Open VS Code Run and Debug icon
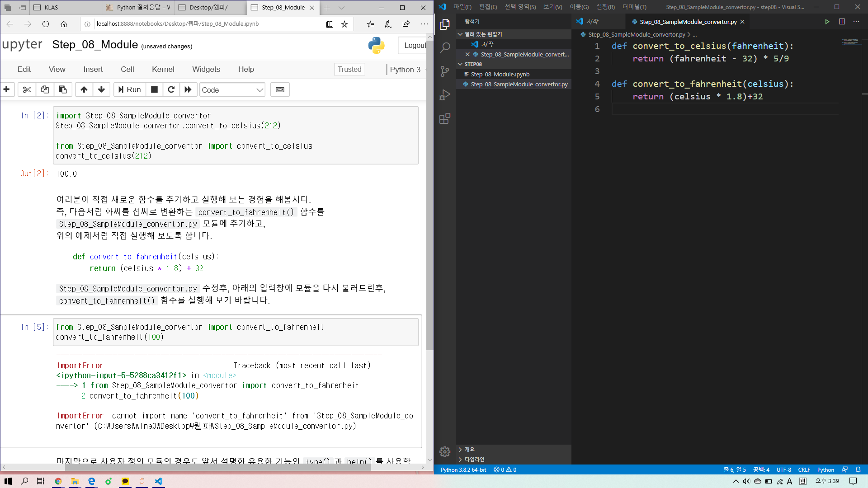The width and height of the screenshot is (868, 488). [x=445, y=95]
